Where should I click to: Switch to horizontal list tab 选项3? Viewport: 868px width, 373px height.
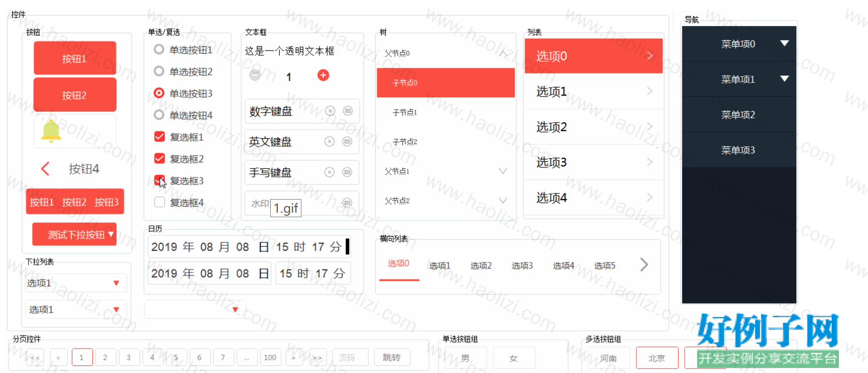pyautogui.click(x=522, y=265)
